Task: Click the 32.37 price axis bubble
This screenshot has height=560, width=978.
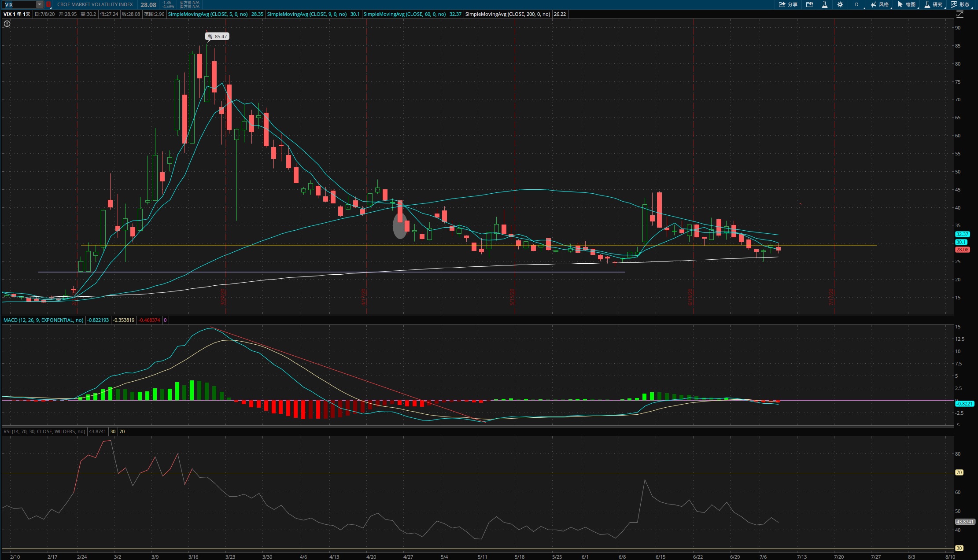Action: tap(962, 234)
